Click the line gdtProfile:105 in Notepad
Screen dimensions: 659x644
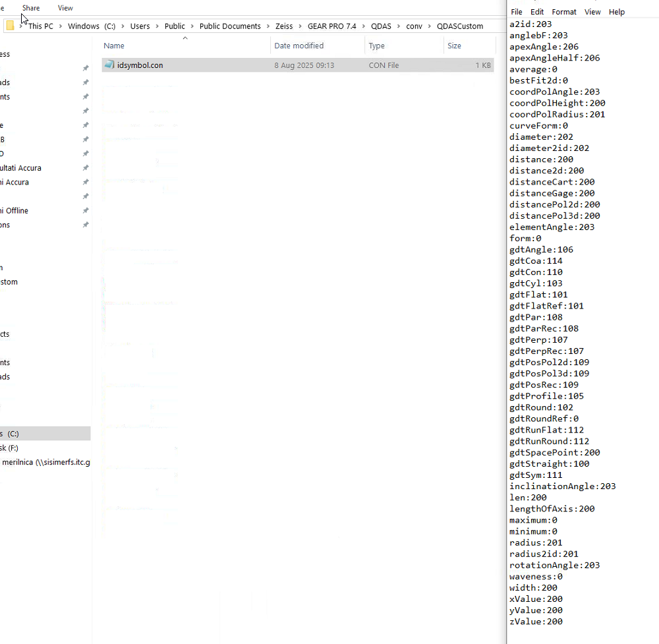pos(546,396)
